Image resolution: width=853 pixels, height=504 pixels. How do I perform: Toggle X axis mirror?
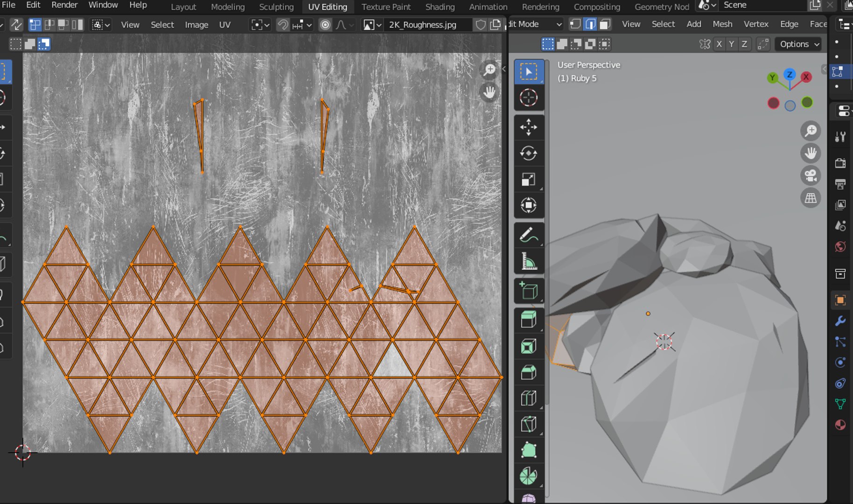pos(719,44)
